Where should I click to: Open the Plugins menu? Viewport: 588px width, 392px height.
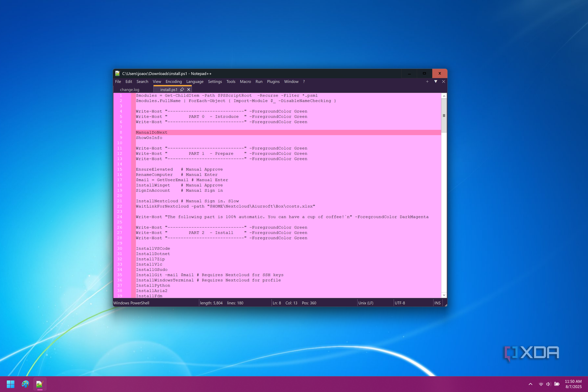273,82
